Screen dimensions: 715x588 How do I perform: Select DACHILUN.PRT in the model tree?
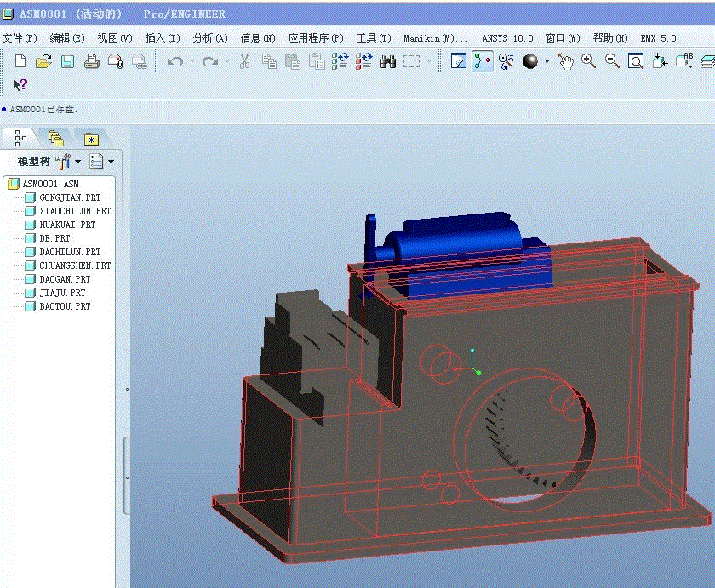pos(70,252)
